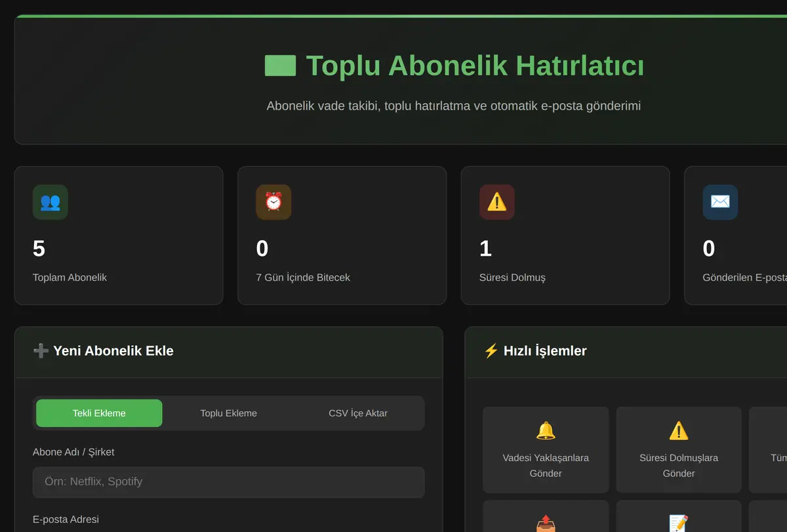787x532 pixels.
Task: Click the Yeni Abonelik Ekle heading
Action: coord(113,351)
